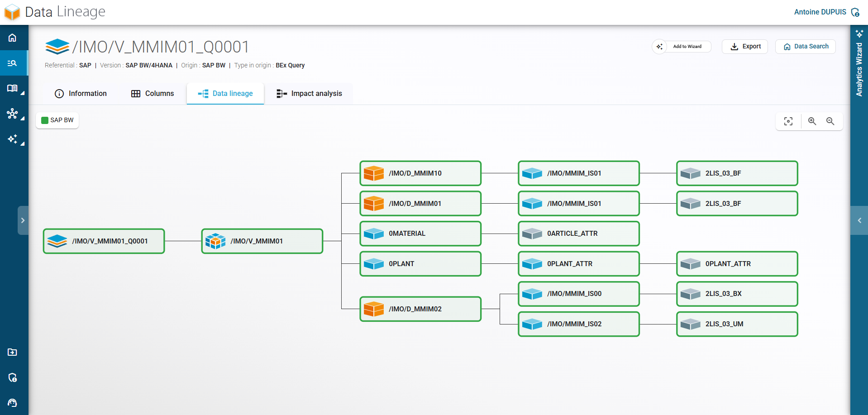The height and width of the screenshot is (415, 868).
Task: Click the Add to Wizard button
Action: tap(681, 47)
